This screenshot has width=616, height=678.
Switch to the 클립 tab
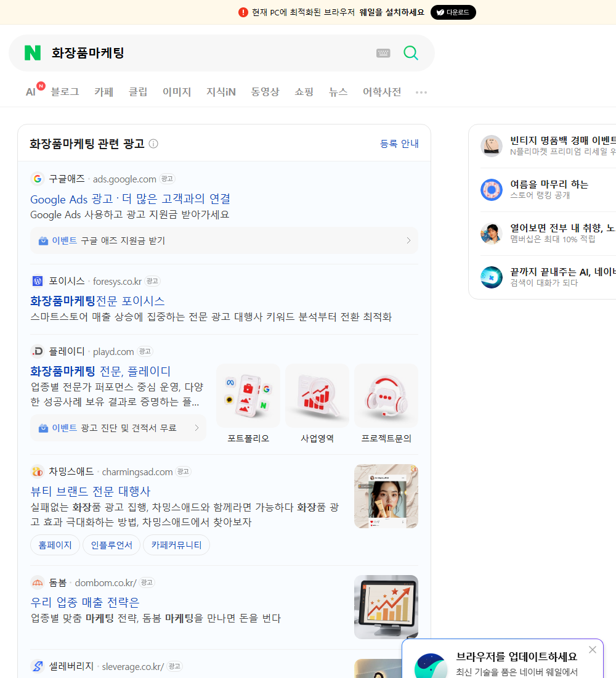pos(138,92)
